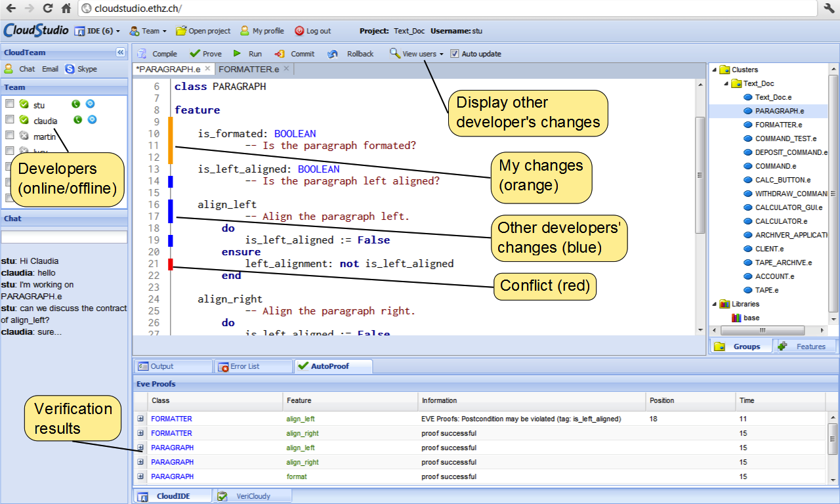Click the browser back arrow
Screen dimensions: 840x504
[x=10, y=8]
